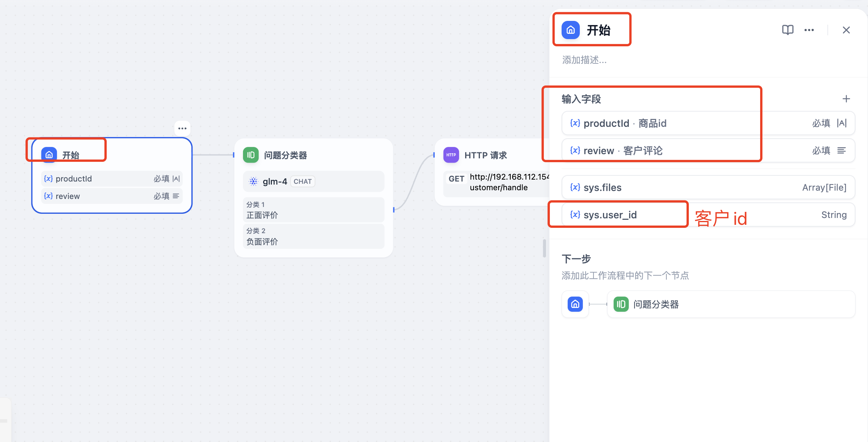This screenshot has height=442, width=868.
Task: Click the paragraph type icon on the review row
Action: pyautogui.click(x=842, y=150)
